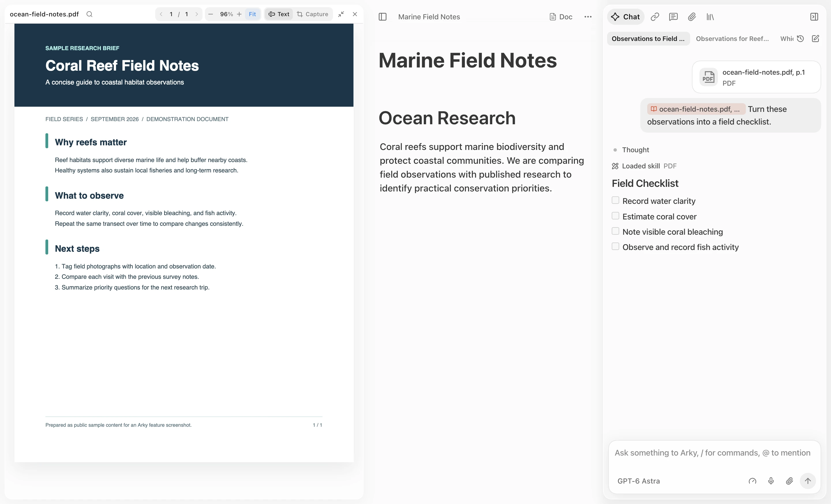The image size is (831, 504).
Task: Focus the 'Ask something to Arky' input
Action: (x=712, y=453)
